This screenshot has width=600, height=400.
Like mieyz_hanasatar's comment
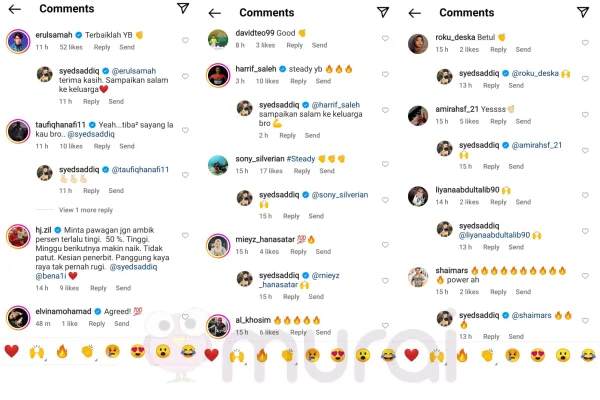coord(385,245)
